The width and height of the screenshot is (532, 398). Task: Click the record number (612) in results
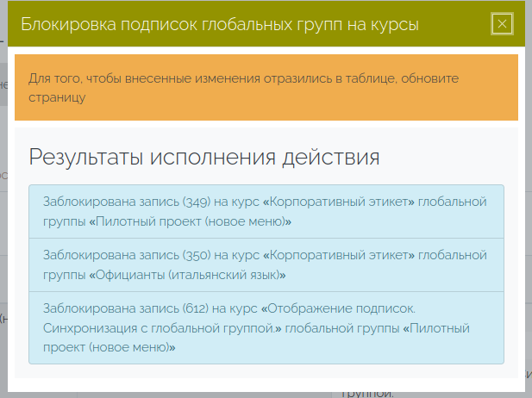[197, 308]
